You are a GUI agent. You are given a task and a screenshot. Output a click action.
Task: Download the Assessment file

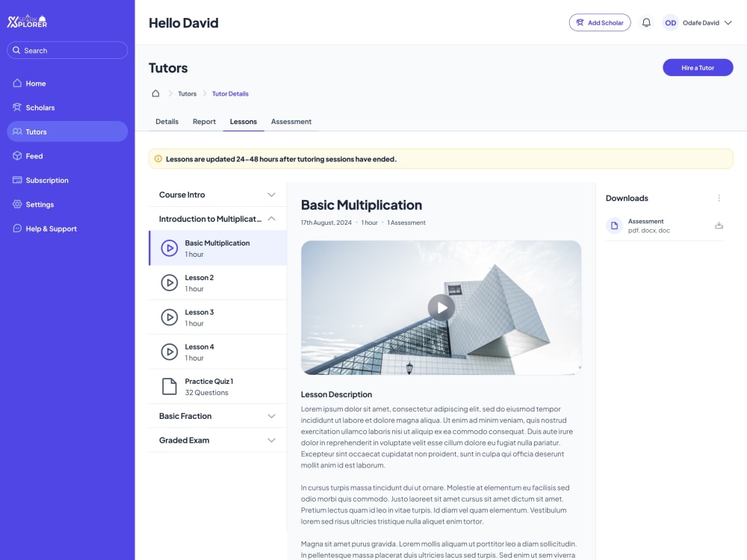(x=719, y=225)
